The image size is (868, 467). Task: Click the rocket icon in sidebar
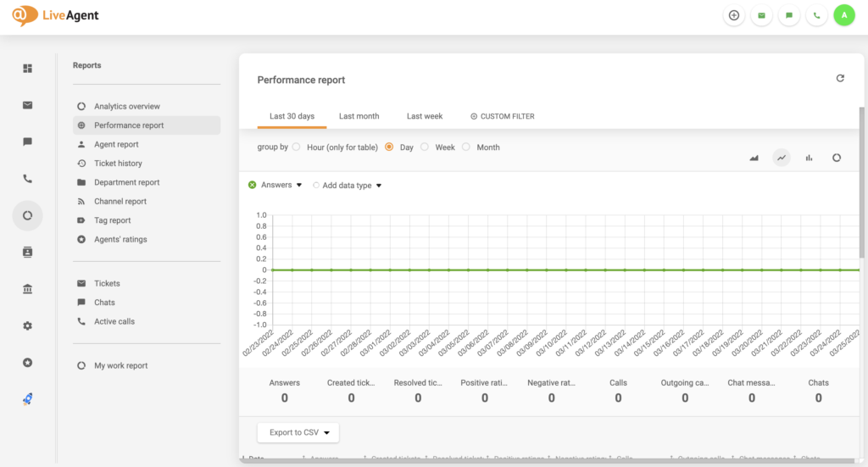(x=27, y=399)
